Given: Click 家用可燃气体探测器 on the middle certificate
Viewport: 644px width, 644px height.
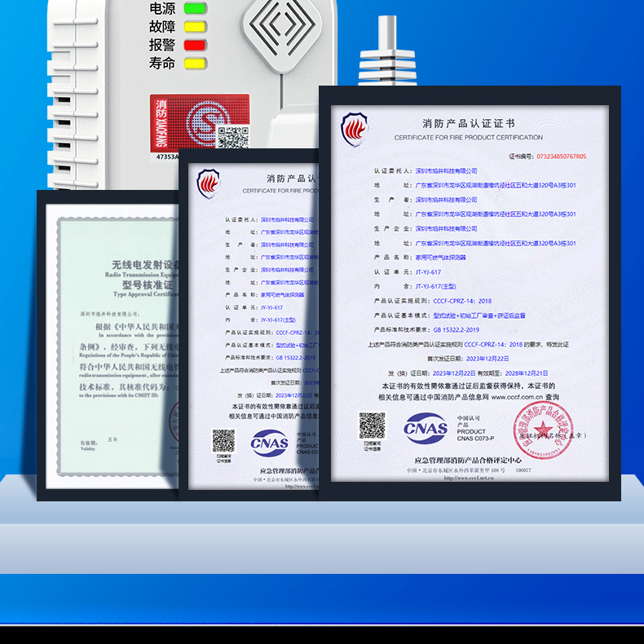Looking at the screenshot, I should 283,295.
